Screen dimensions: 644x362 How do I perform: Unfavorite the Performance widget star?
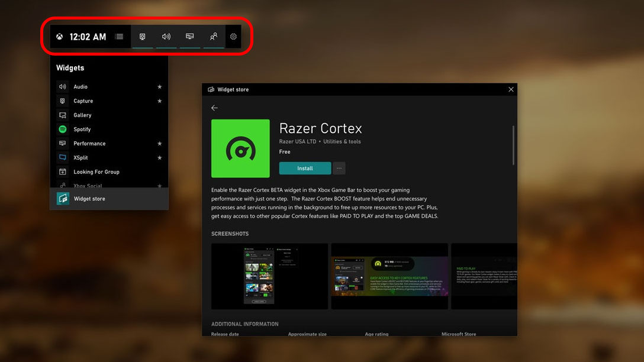159,143
